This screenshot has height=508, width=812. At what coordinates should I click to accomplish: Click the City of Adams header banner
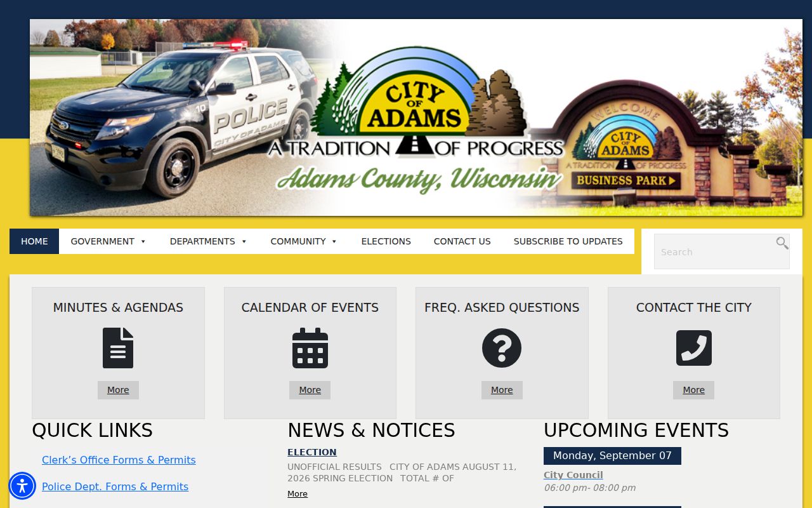(416, 117)
